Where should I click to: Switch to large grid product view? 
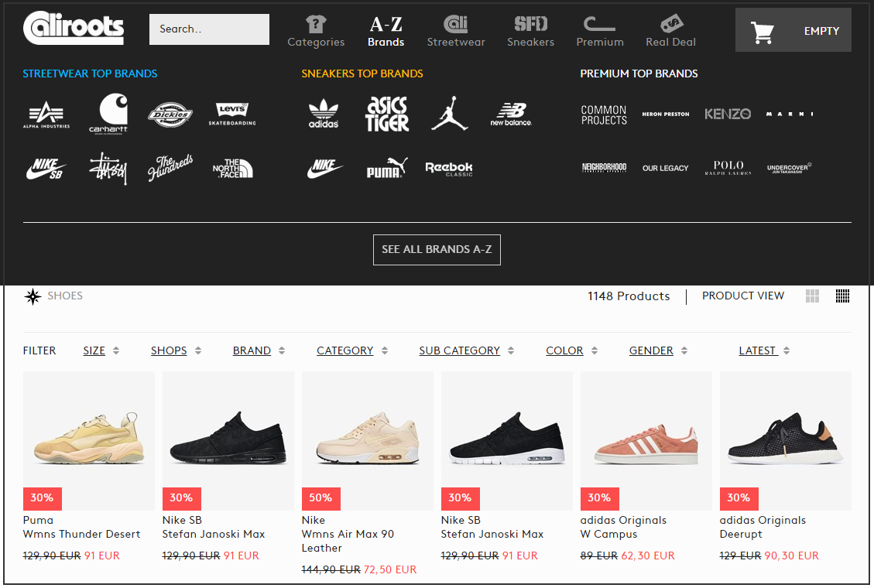pos(812,296)
